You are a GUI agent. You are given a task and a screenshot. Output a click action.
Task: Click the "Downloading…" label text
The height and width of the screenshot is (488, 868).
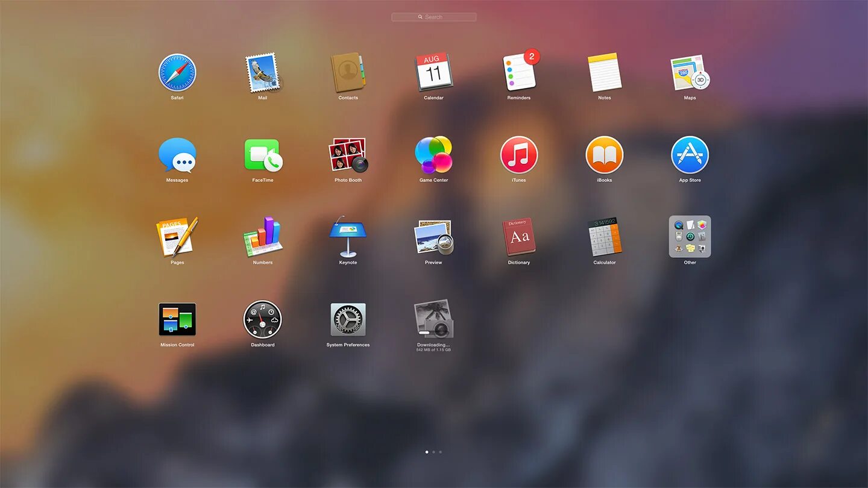[433, 345]
